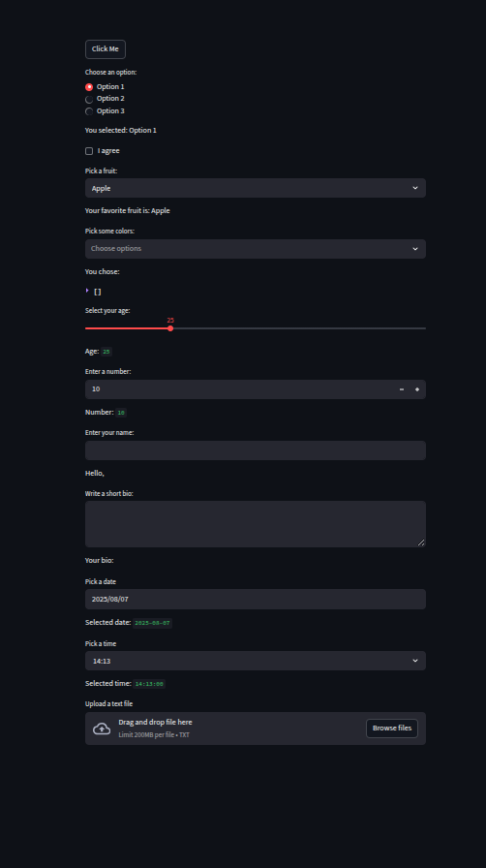Click the Browse files button
486x868 pixels.
pyautogui.click(x=392, y=728)
